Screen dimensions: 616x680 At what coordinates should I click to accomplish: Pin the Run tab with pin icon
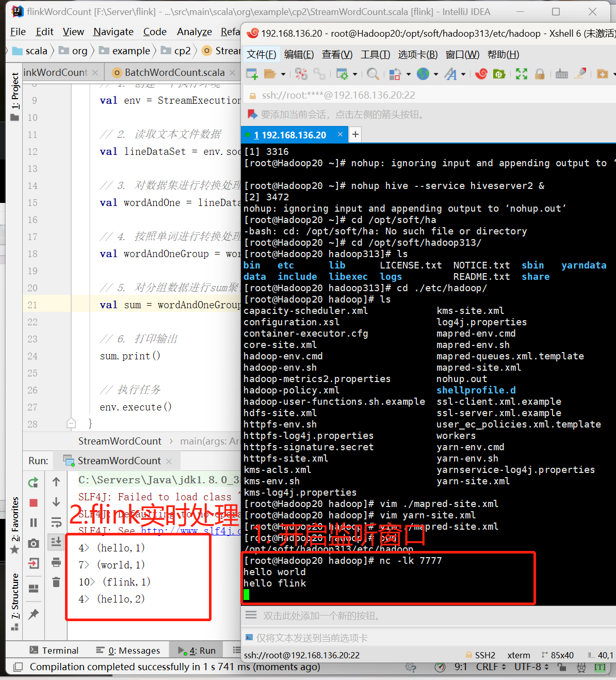[34, 614]
